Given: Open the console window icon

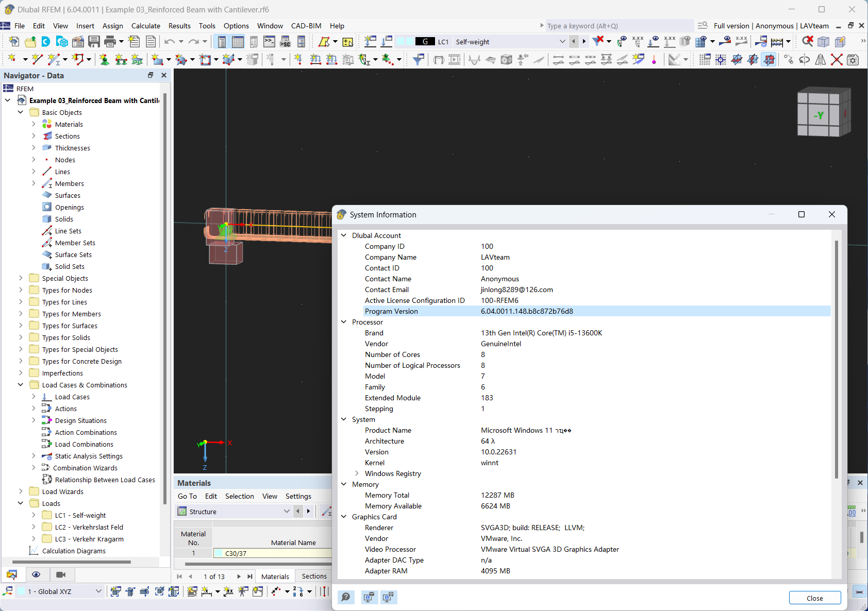Looking at the screenshot, I should click(x=269, y=42).
